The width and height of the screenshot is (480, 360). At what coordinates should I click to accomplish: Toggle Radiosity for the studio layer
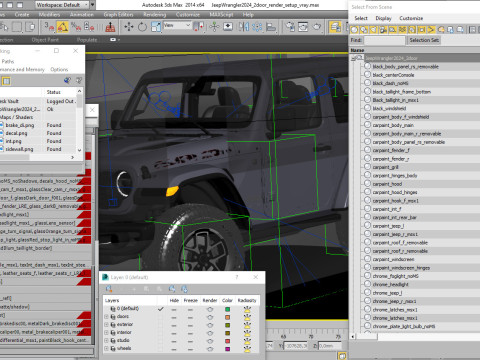[247, 341]
